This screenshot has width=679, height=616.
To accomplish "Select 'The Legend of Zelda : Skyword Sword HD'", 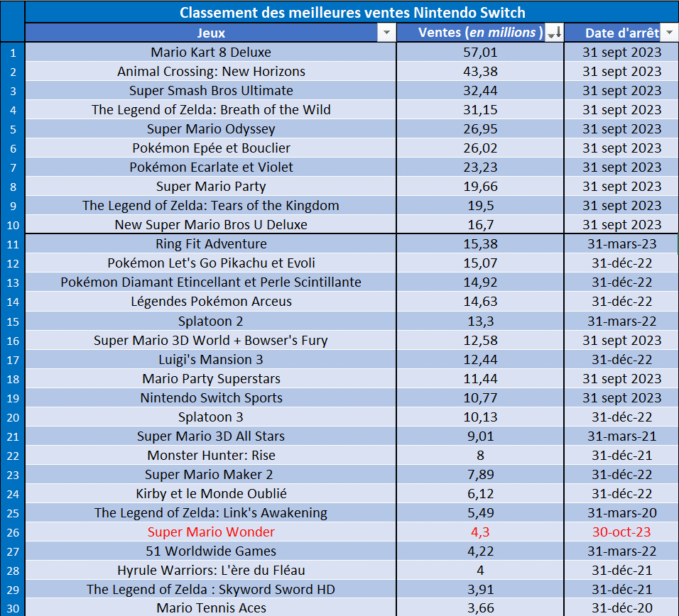I will pyautogui.click(x=211, y=589).
